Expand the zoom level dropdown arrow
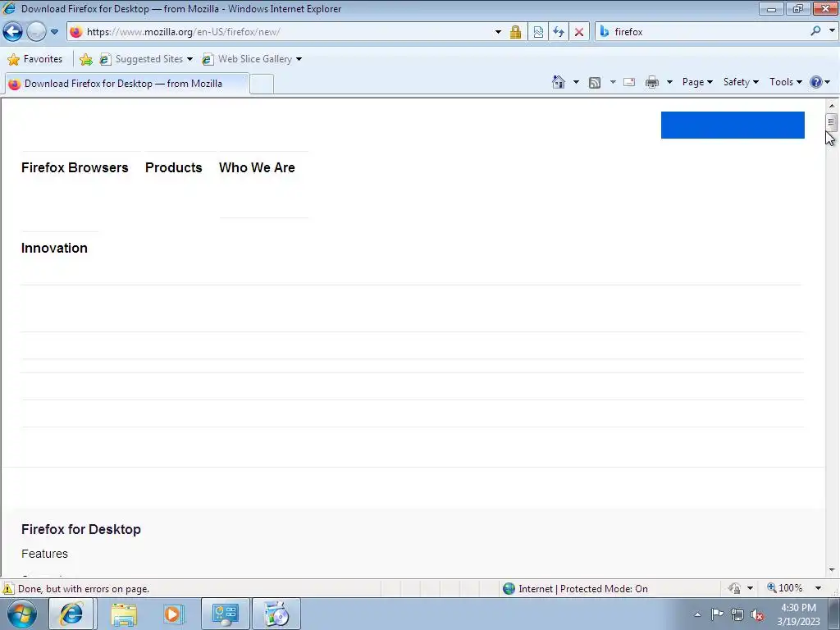 [x=818, y=588]
